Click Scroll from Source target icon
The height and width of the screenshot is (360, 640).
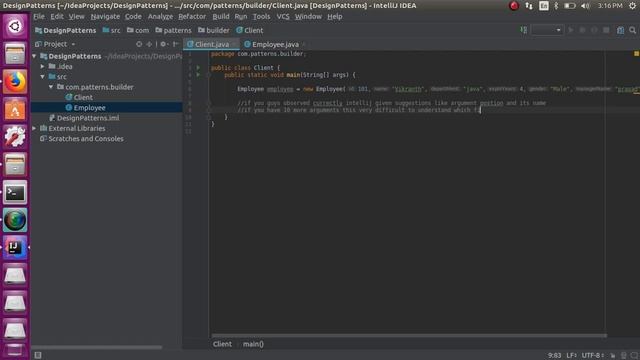coord(139,44)
